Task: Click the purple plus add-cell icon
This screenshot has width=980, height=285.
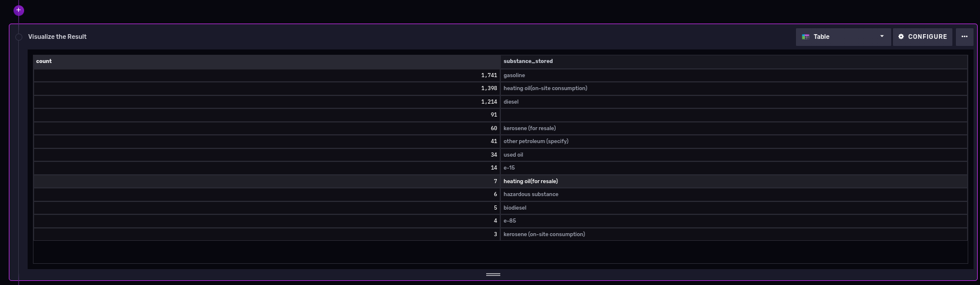Action: click(19, 10)
